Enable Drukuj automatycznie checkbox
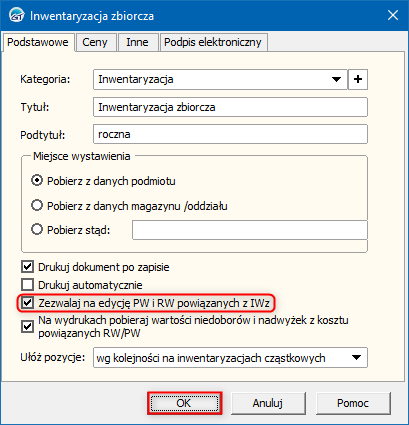Image resolution: width=409 pixels, height=425 pixels. (x=27, y=285)
